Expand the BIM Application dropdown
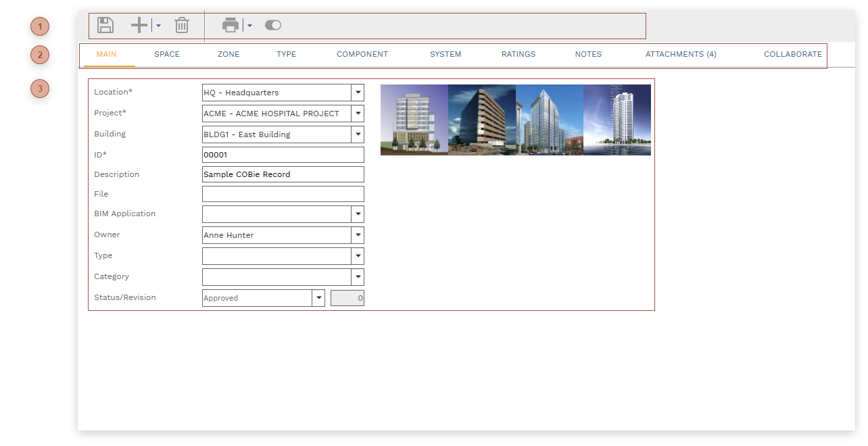Viewport: 868px width, 446px height. point(358,214)
